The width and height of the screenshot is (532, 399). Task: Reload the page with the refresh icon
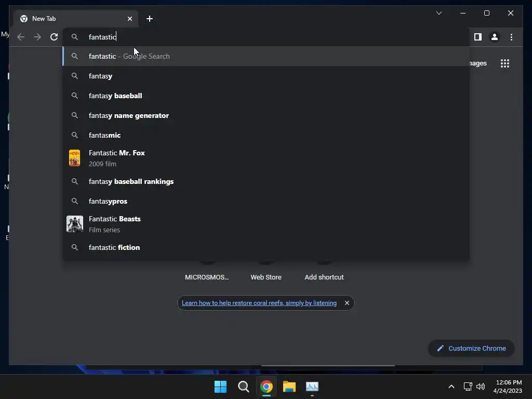54,37
